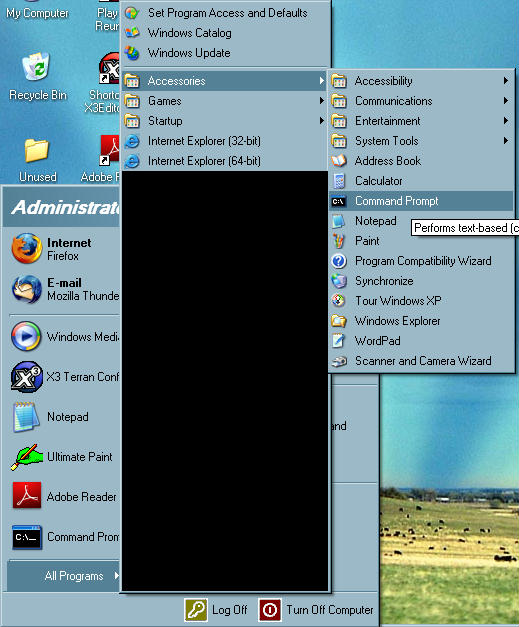Click the Internet Explorer (32-bit) icon
519x627 pixels.
132,141
